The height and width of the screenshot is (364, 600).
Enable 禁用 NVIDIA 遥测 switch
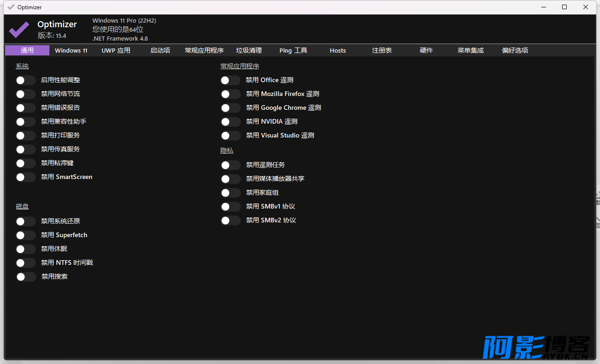tap(230, 122)
